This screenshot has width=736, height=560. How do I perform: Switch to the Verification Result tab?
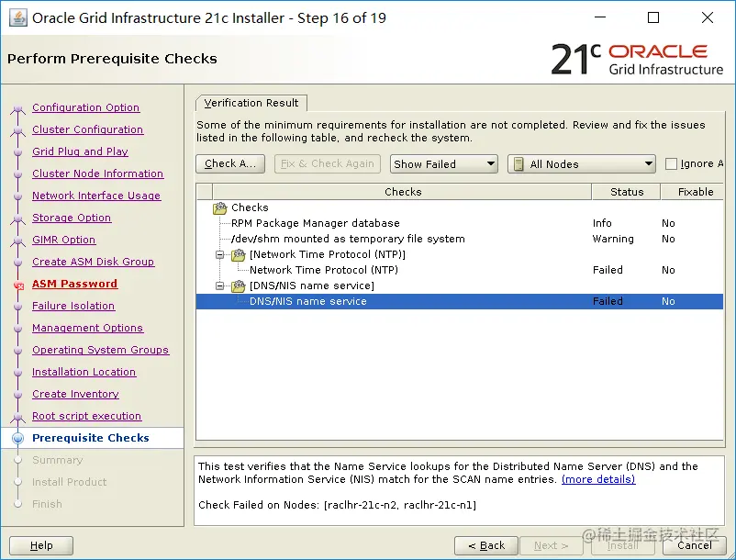tap(251, 103)
